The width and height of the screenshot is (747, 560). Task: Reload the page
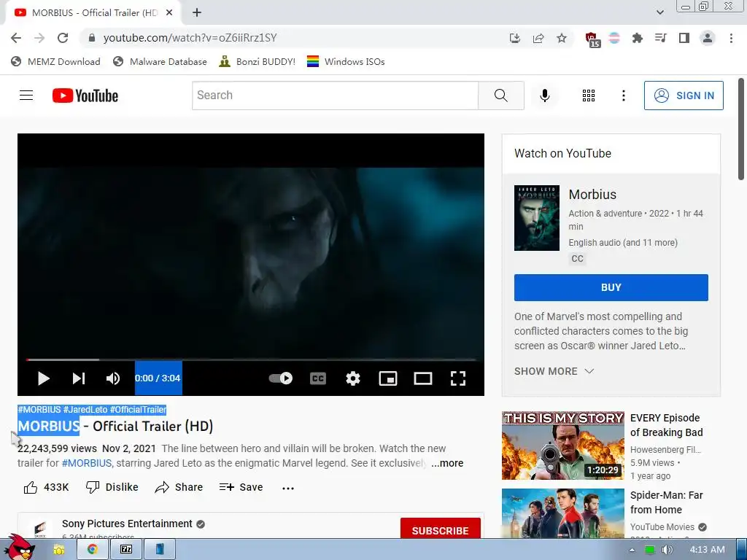pyautogui.click(x=63, y=38)
